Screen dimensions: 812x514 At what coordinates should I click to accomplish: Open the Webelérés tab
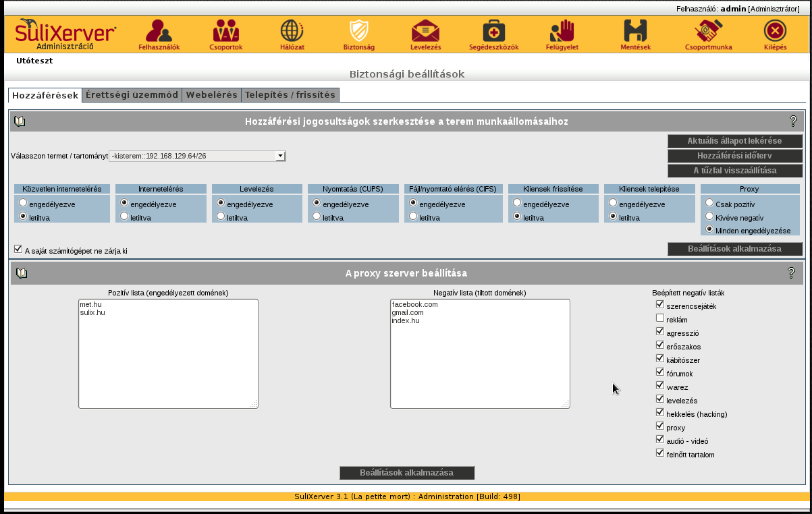click(x=212, y=95)
